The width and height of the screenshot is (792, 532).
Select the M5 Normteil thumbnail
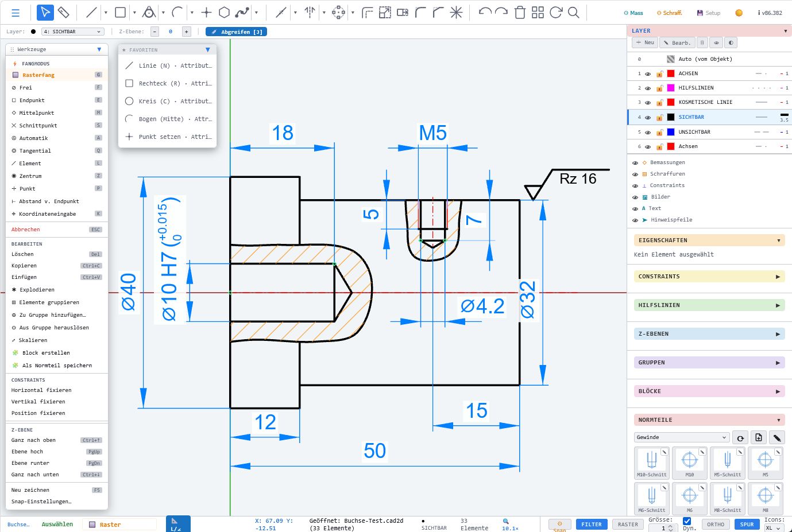(766, 463)
